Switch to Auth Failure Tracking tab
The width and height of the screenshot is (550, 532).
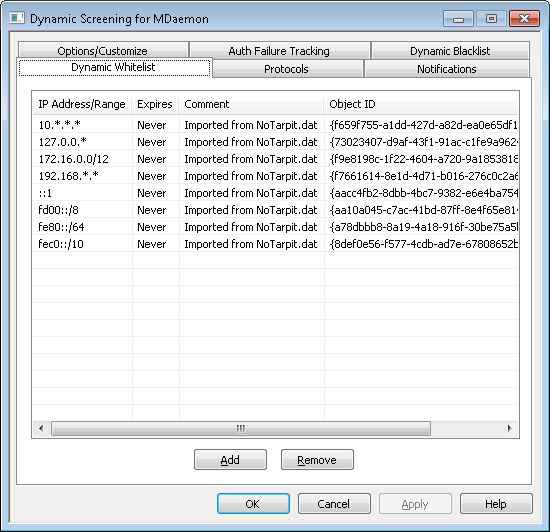tap(280, 50)
